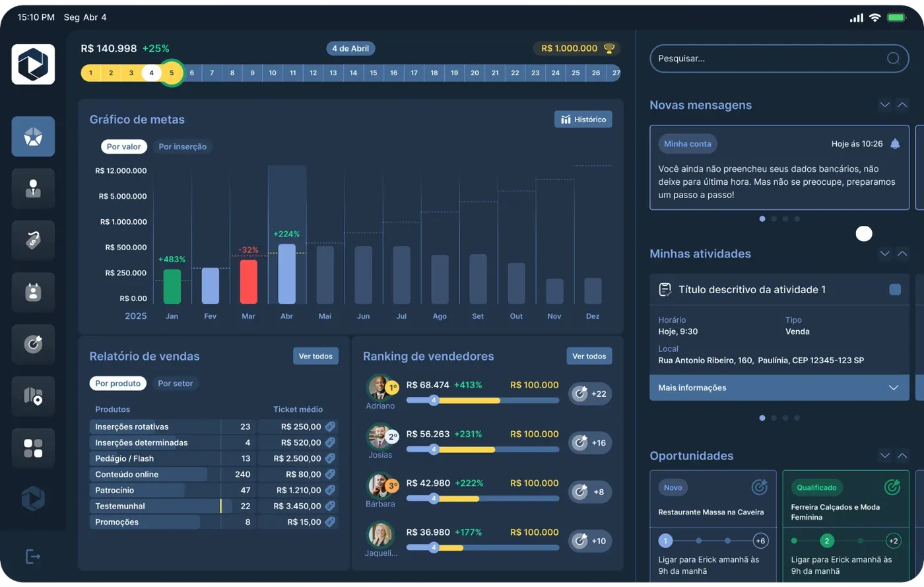The height and width of the screenshot is (587, 924).
Task: Show sales report Por setor
Action: coord(176,383)
